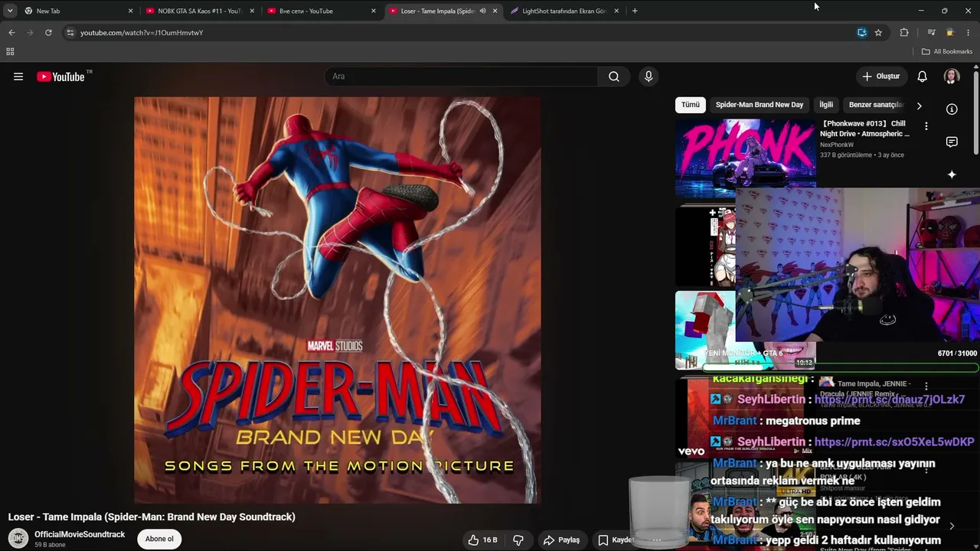Select the Tümü filter chip
Viewport: 980px width, 551px height.
click(x=691, y=105)
